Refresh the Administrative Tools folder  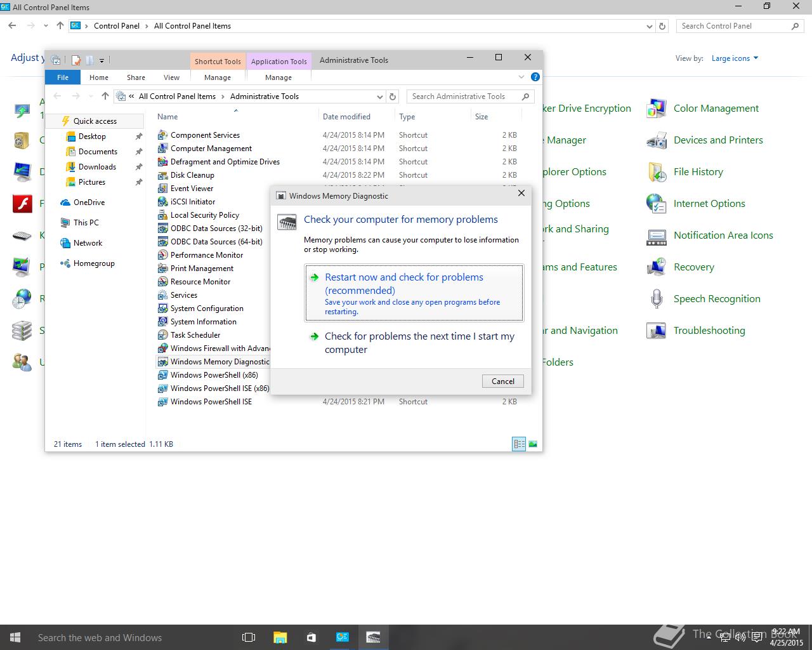(393, 97)
